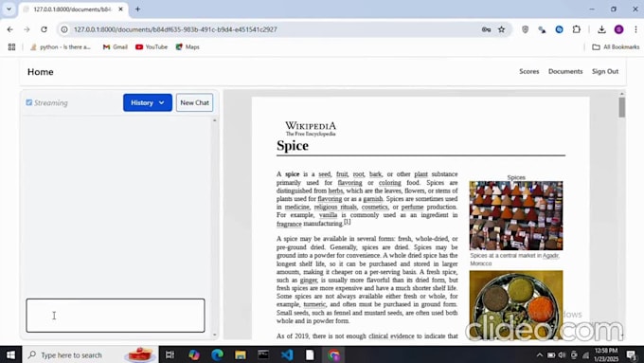Image resolution: width=644 pixels, height=363 pixels.
Task: Close the 127.0.0.1:8000 tab
Action: pyautogui.click(x=121, y=9)
